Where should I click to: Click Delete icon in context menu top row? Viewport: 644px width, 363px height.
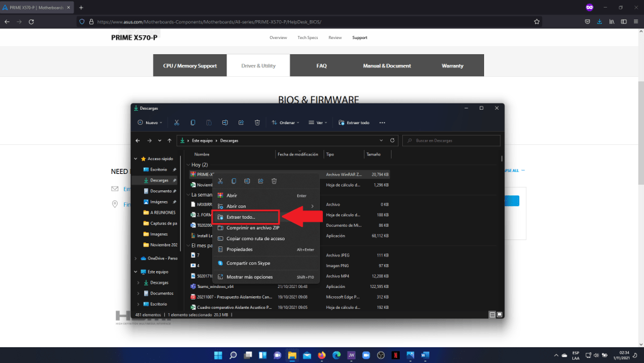coord(274,181)
